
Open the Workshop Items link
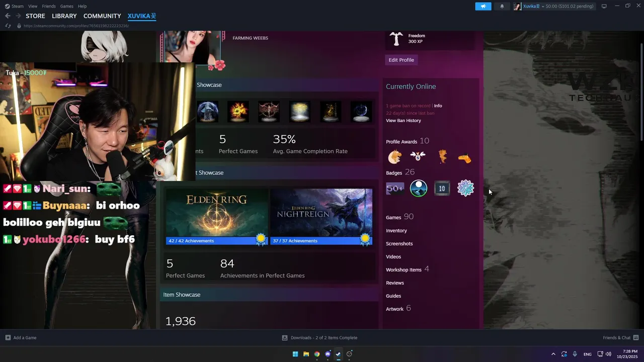[x=408, y=269]
